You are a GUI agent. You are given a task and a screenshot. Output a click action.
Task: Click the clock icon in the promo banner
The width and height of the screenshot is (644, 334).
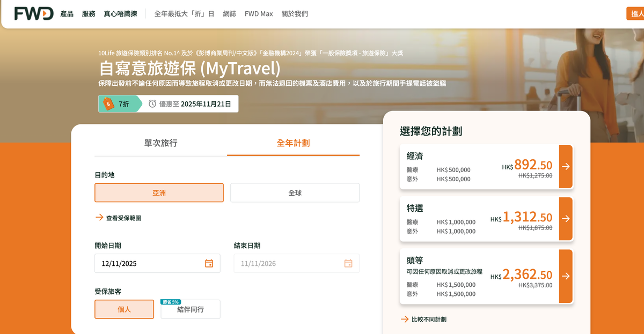click(152, 103)
